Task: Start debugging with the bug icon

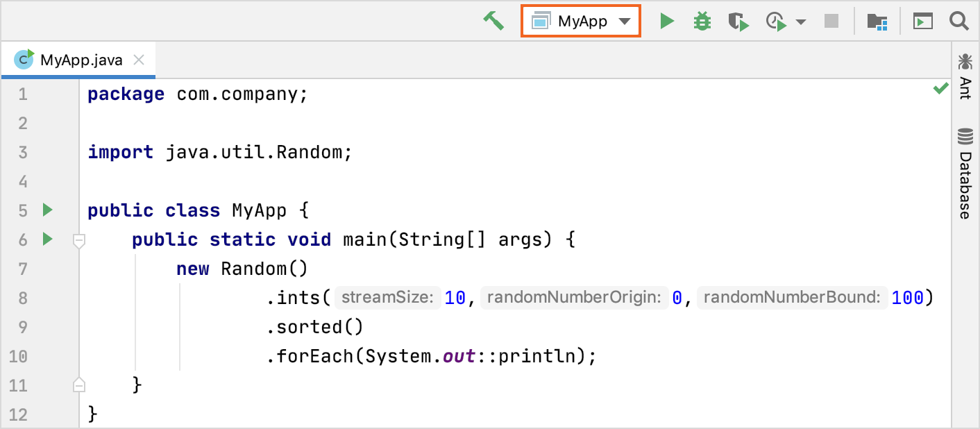Action: coord(702,22)
